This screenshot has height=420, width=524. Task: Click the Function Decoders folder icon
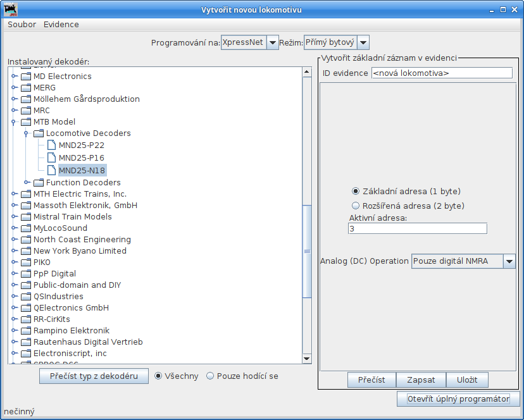39,183
